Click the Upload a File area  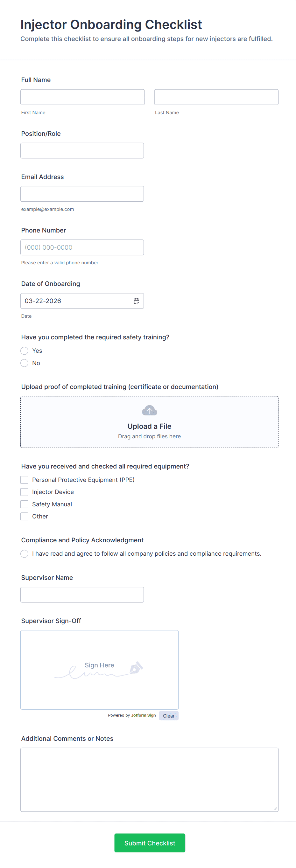click(149, 426)
